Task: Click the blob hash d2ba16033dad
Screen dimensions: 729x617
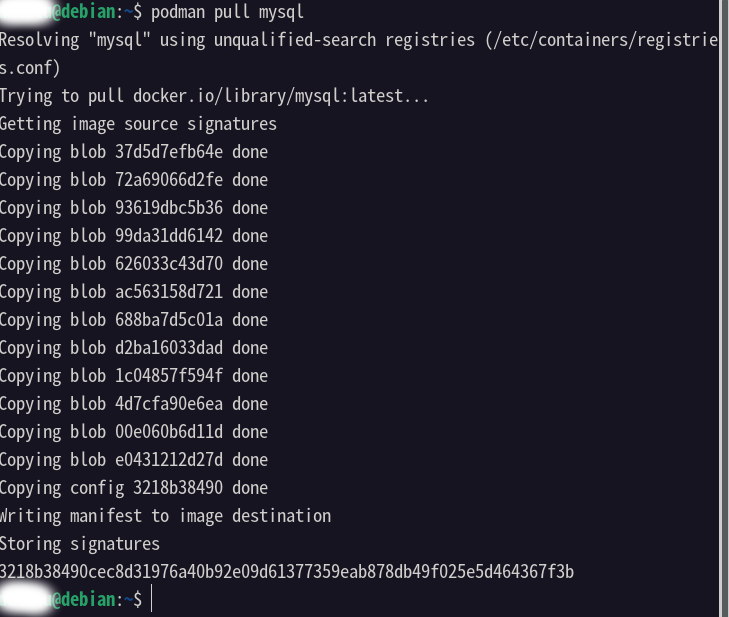Action: click(169, 348)
